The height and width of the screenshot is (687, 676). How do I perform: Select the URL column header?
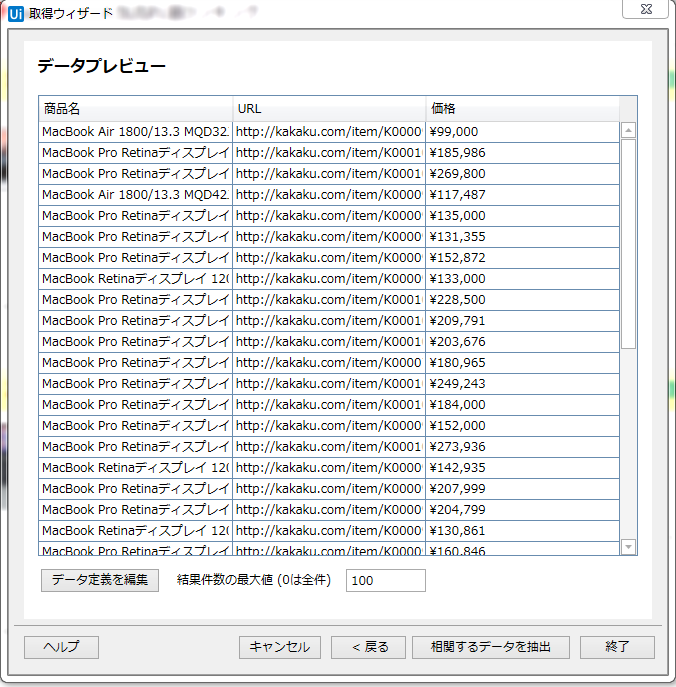329,109
